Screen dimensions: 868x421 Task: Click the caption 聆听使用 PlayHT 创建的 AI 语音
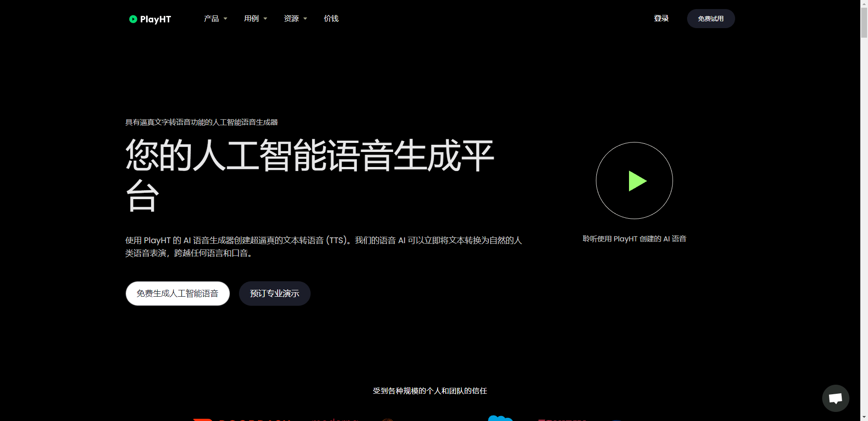[634, 239]
